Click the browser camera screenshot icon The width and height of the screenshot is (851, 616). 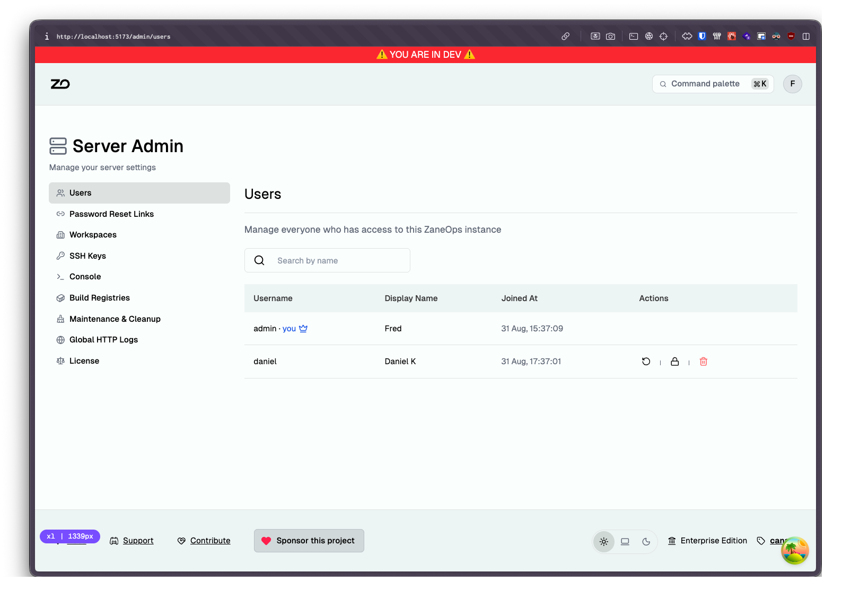click(611, 36)
